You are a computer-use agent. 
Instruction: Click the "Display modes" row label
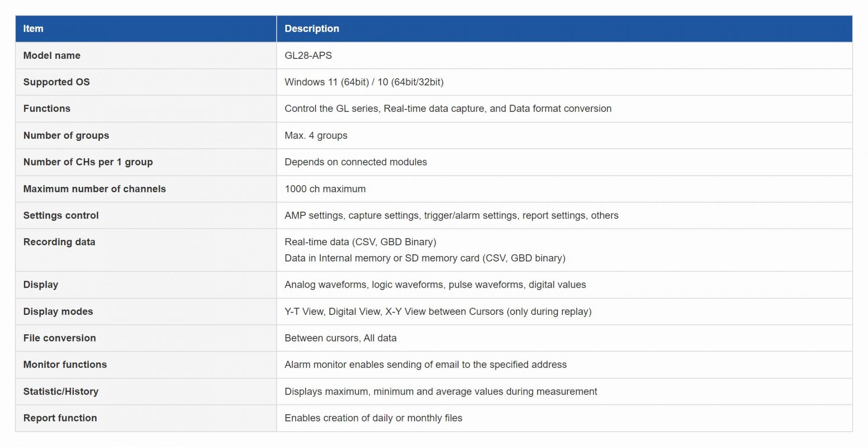click(58, 311)
